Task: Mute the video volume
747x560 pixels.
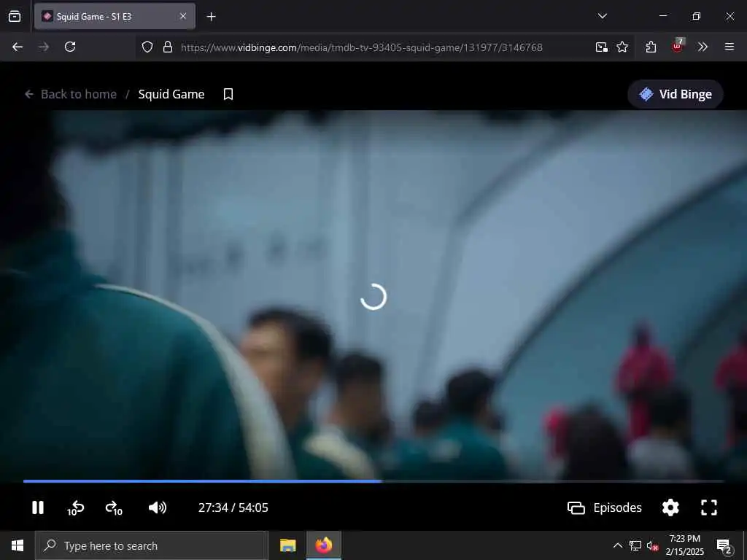Action: (158, 507)
